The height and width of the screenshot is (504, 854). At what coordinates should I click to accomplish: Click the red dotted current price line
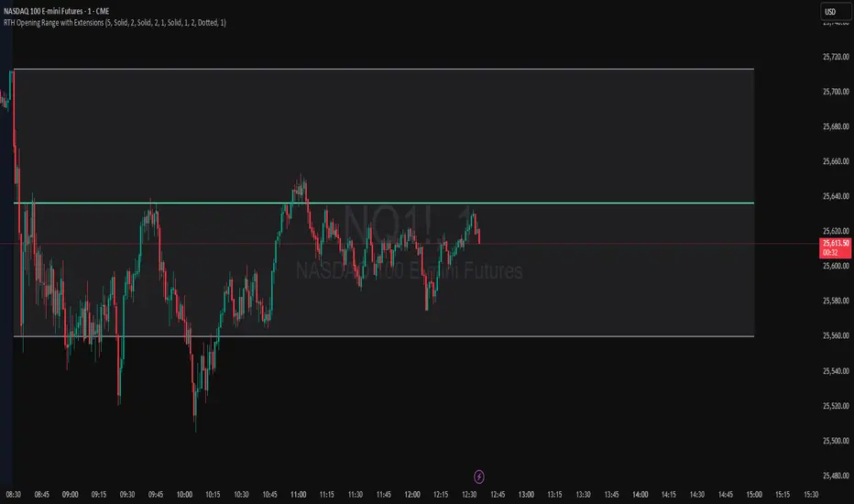click(641, 243)
